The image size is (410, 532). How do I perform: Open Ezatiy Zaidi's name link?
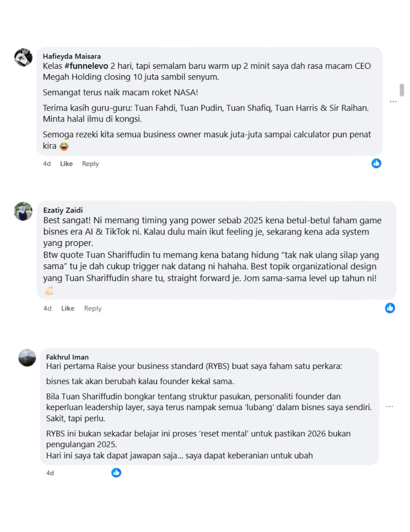(63, 210)
